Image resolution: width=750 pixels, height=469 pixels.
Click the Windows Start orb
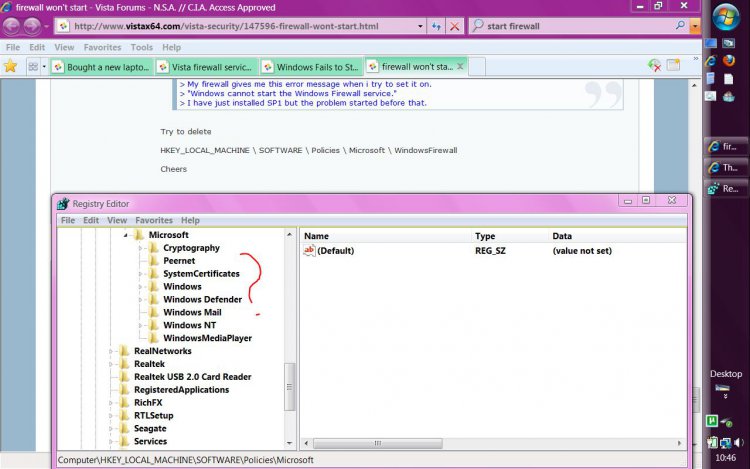pyautogui.click(x=726, y=16)
